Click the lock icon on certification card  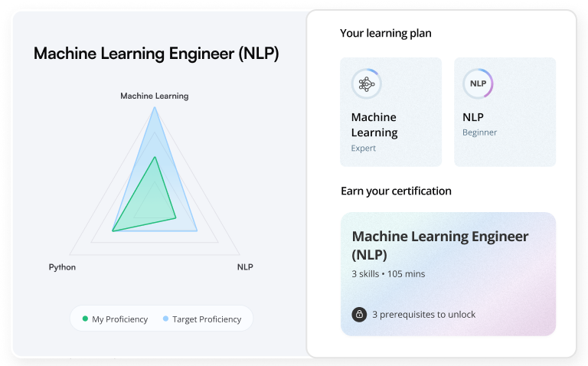(x=359, y=314)
